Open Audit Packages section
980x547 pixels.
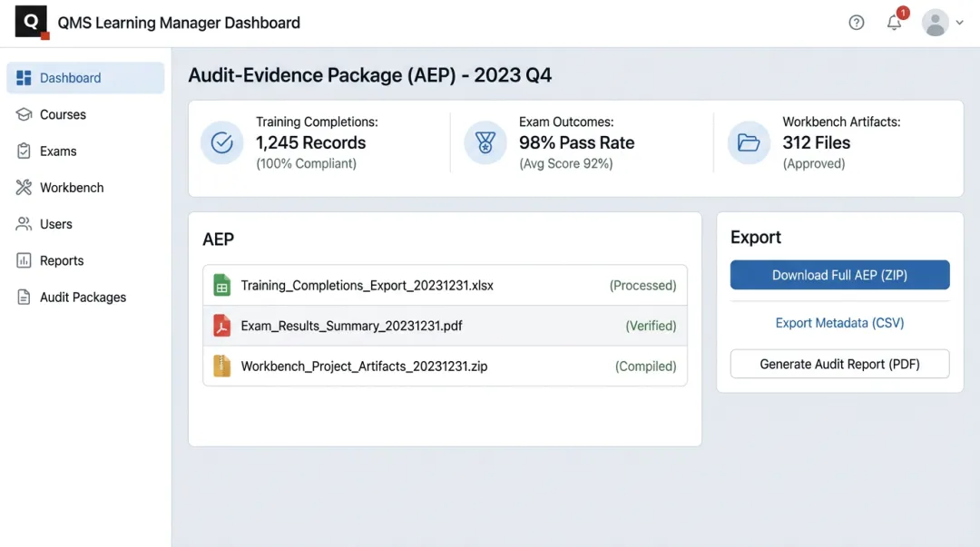[x=85, y=297]
